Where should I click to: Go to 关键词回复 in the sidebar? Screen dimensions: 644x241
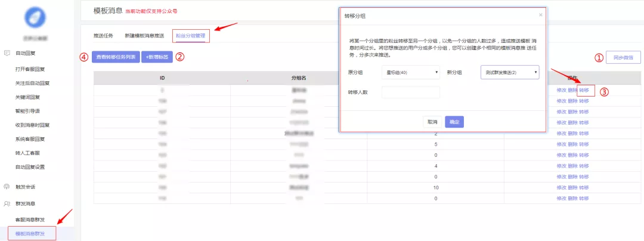pyautogui.click(x=27, y=97)
